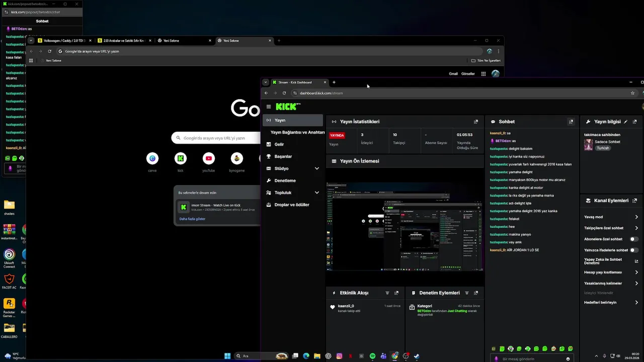Open Hedefleri belirleyin options arrow
This screenshot has height=362, width=644.
tap(636, 303)
